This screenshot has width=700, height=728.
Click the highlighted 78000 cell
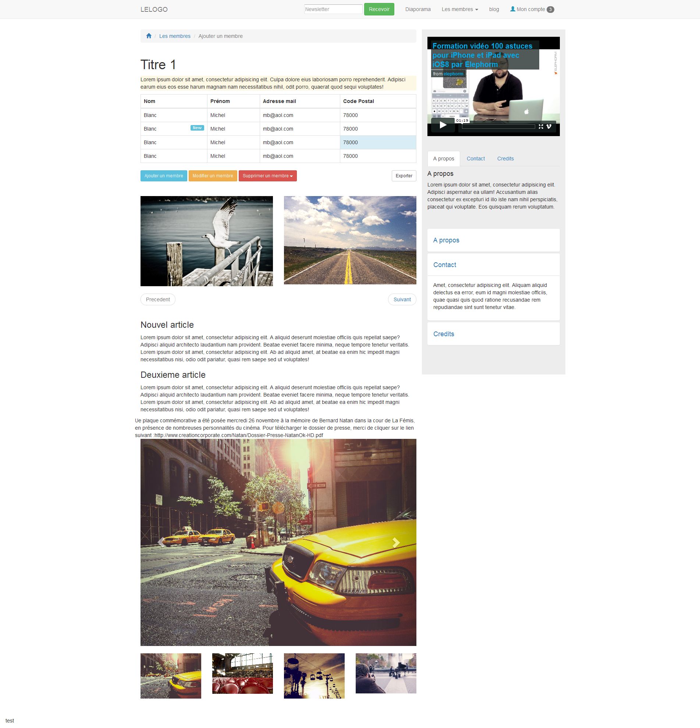tap(378, 142)
